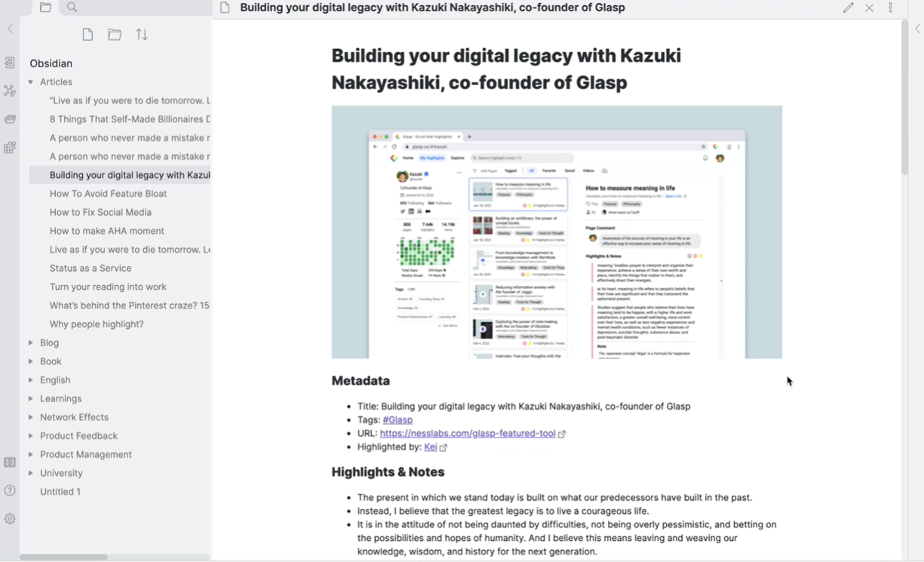Expand the Learnings folder
The width and height of the screenshot is (924, 562).
[31, 398]
